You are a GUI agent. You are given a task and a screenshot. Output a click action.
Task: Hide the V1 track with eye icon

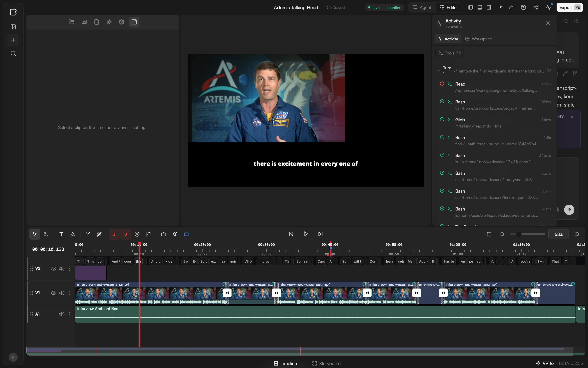coord(53,293)
